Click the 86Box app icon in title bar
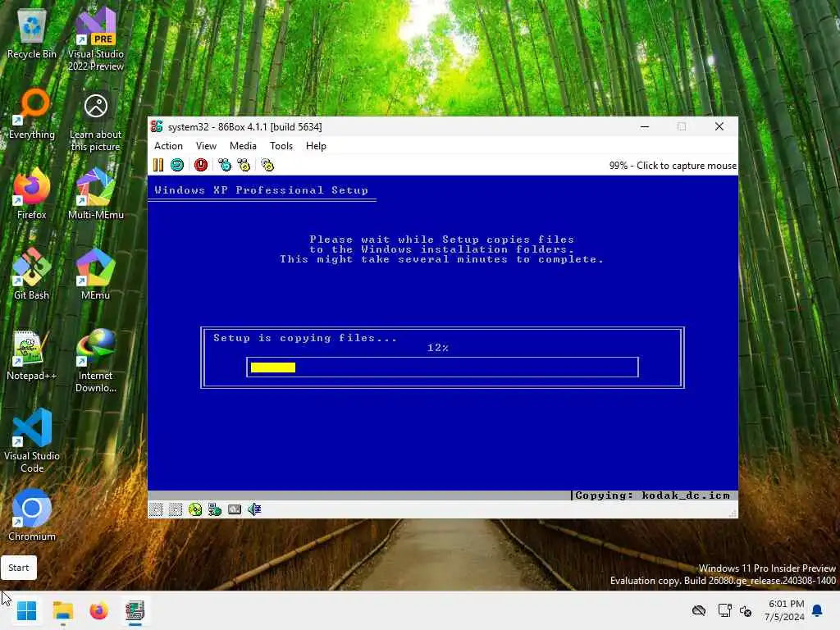Screen dimensions: 840x630 (x=157, y=126)
